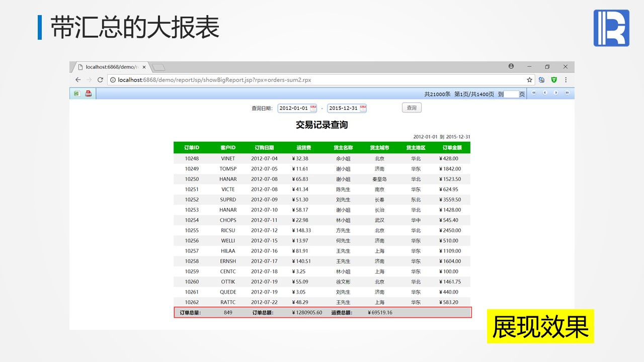644x362 pixels.
Task: Open the start date calendar picker
Action: [x=313, y=108]
